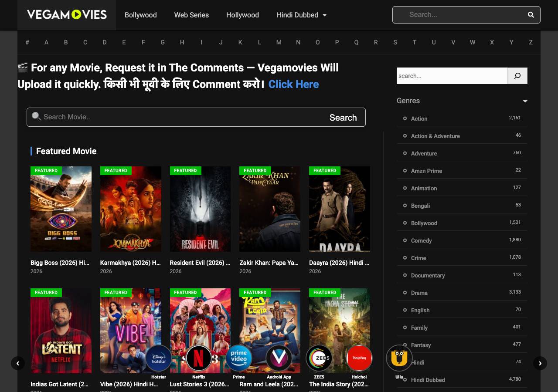Filter titles by letter A
The width and height of the screenshot is (558, 392).
coord(46,42)
